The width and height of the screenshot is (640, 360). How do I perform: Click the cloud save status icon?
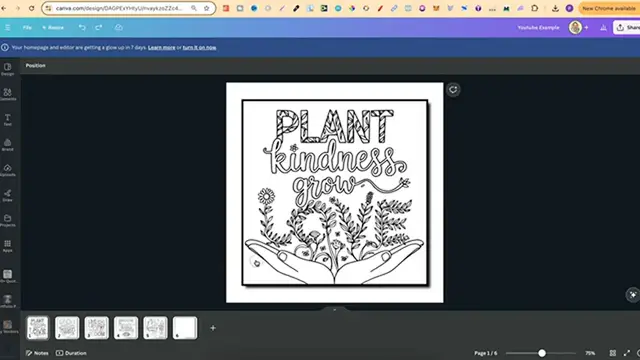118,27
